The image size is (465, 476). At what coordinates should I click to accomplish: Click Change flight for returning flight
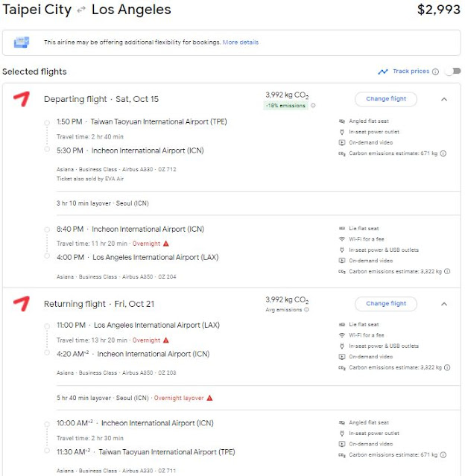(x=385, y=303)
